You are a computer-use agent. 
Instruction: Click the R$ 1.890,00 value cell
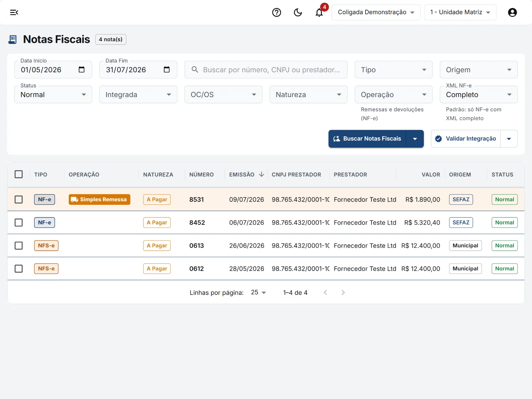tap(423, 199)
